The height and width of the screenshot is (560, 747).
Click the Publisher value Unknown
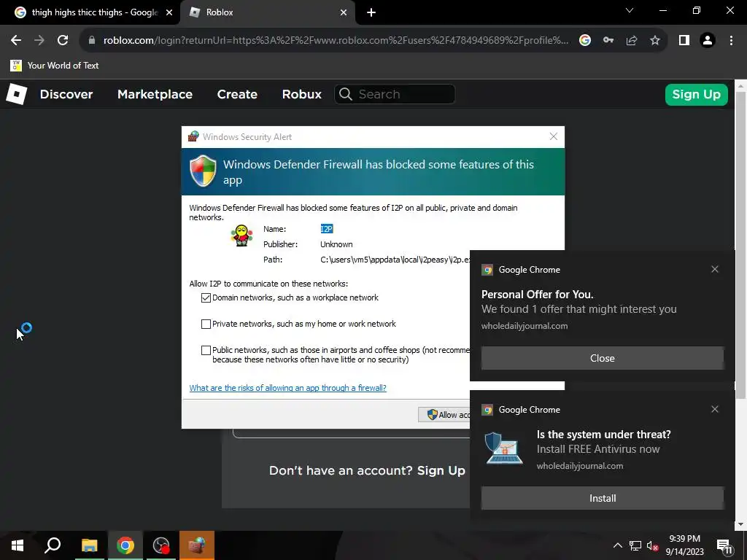point(336,244)
